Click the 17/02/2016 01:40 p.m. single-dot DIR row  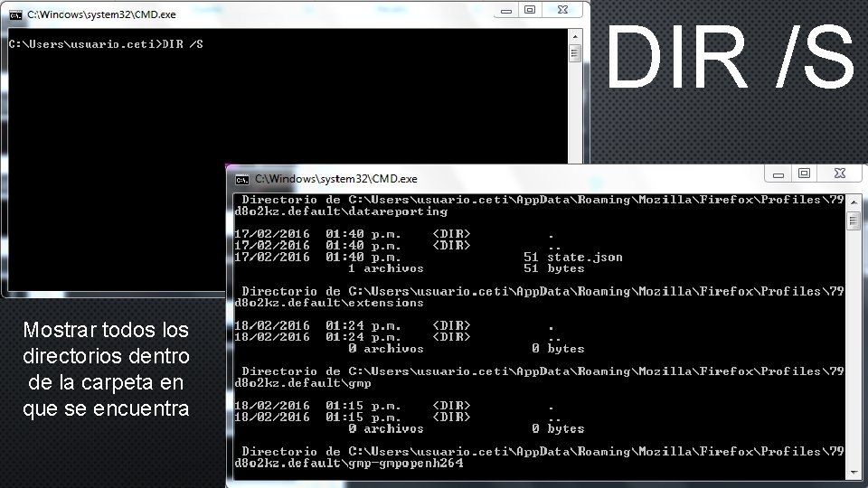click(394, 234)
